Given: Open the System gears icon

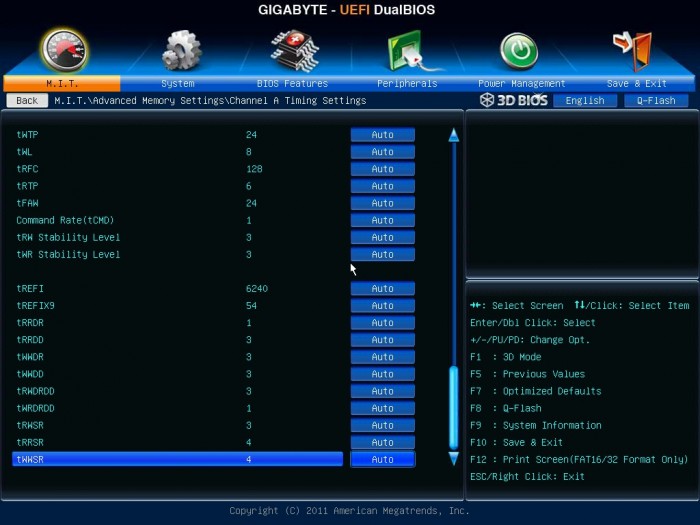Looking at the screenshot, I should (181, 50).
